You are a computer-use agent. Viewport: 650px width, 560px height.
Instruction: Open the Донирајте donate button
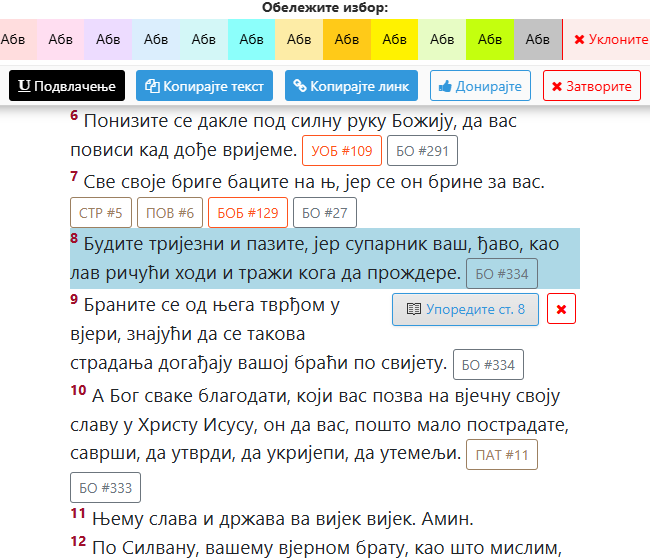pyautogui.click(x=480, y=86)
